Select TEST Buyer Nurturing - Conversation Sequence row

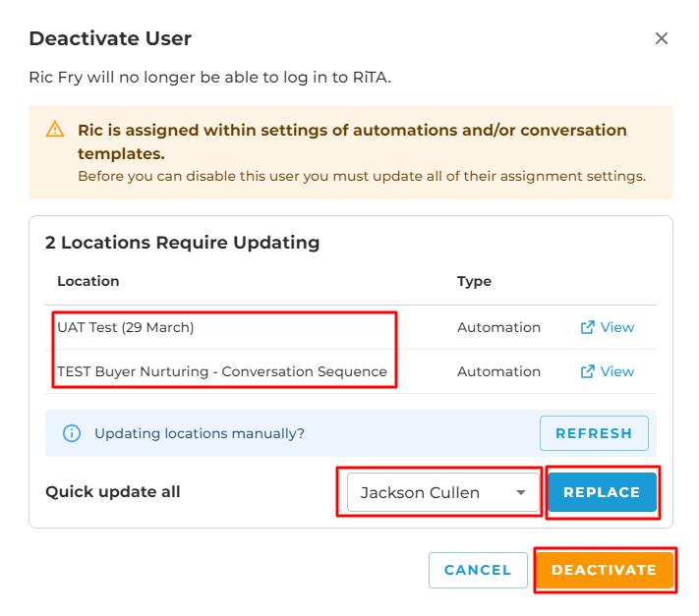pos(350,371)
